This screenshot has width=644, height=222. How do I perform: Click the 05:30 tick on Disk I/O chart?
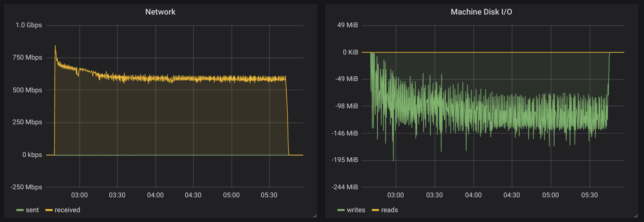click(x=590, y=195)
